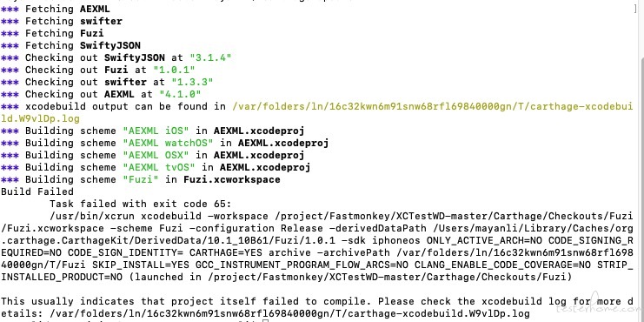The height and width of the screenshot is (322, 644).
Task: Click the "AEXML tvOS" scheme name
Action: point(158,167)
